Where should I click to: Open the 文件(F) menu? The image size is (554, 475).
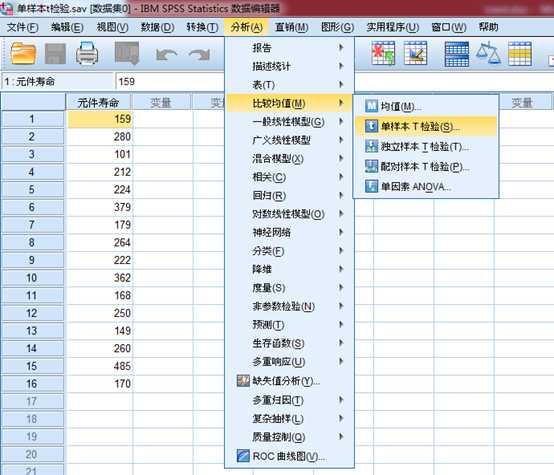coord(23,27)
